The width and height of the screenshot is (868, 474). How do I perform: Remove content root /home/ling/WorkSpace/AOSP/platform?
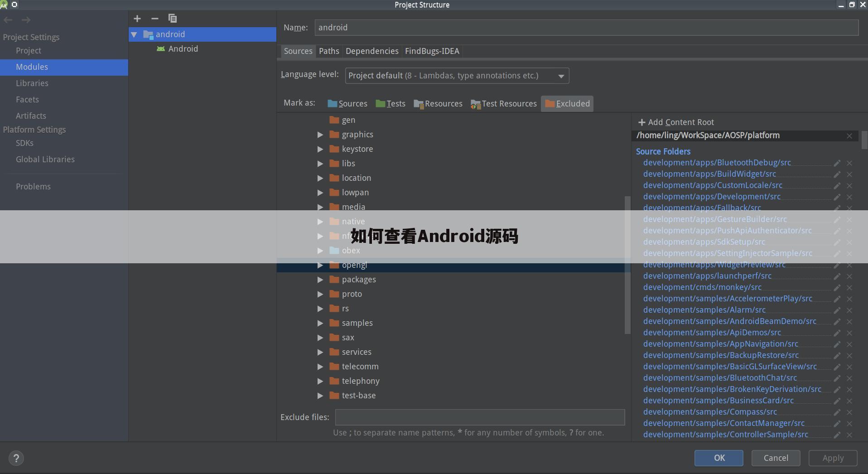(x=849, y=136)
